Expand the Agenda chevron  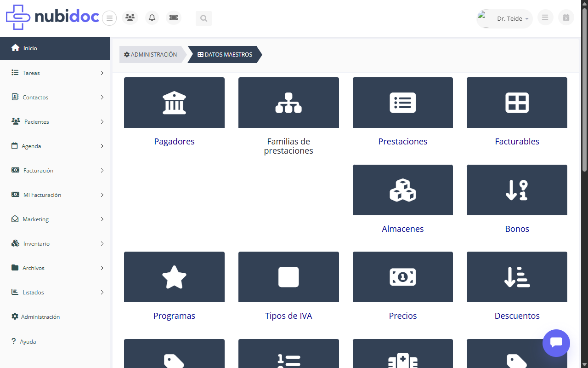(x=102, y=146)
